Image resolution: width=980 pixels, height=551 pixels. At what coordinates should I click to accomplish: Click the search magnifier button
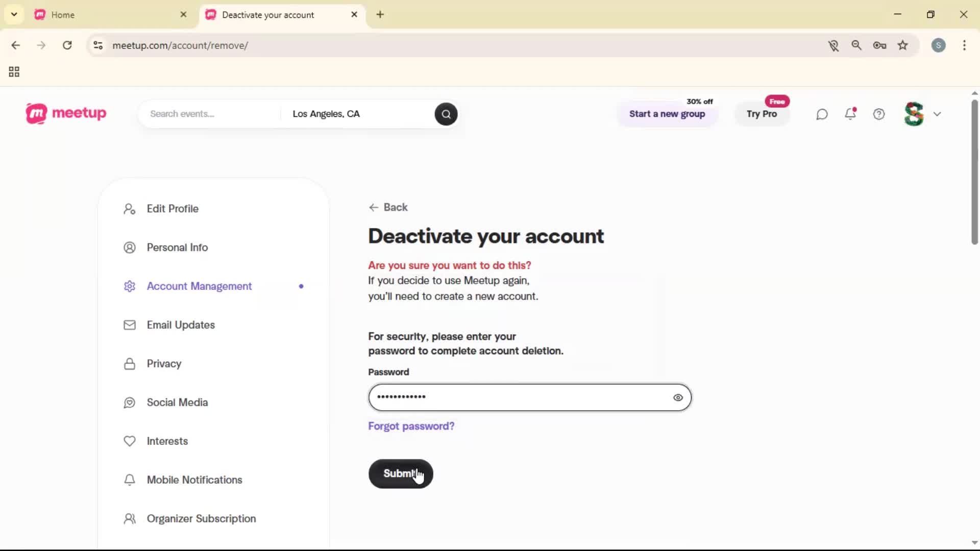(446, 114)
